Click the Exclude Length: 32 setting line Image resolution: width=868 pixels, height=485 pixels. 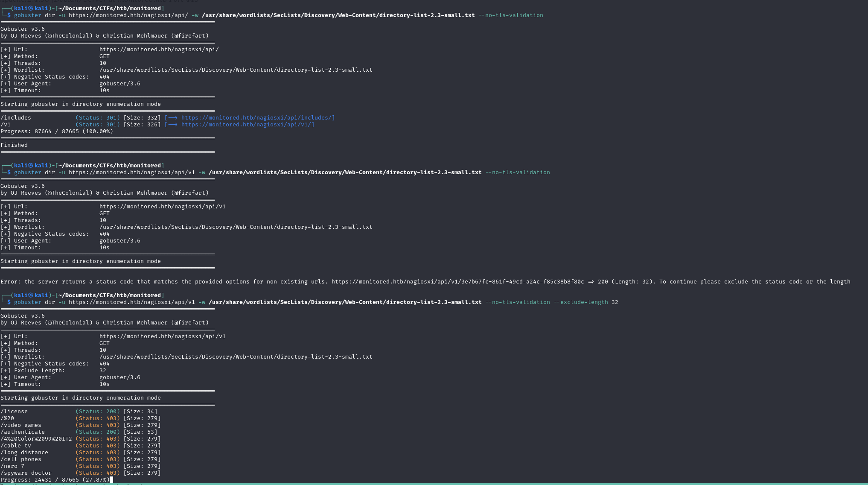pos(53,371)
